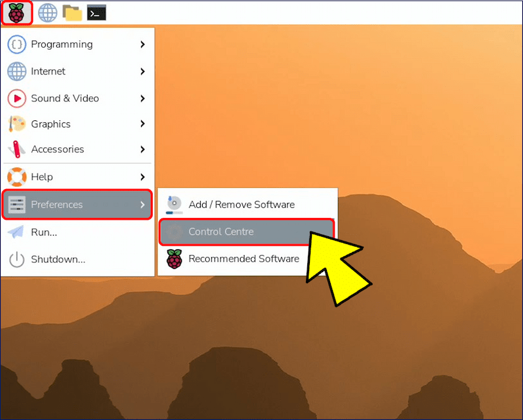Image resolution: width=523 pixels, height=420 pixels.
Task: Open Add / Remove Software
Action: click(x=241, y=205)
